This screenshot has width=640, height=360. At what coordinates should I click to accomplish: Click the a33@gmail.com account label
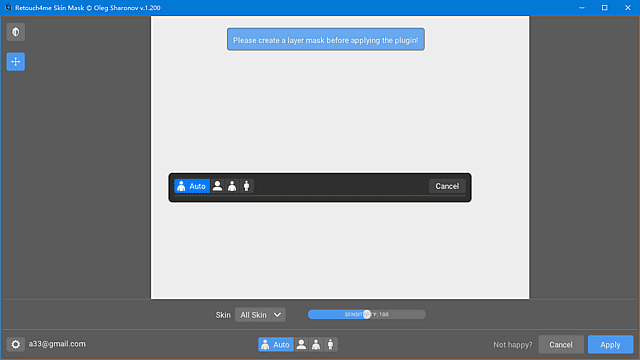click(57, 344)
